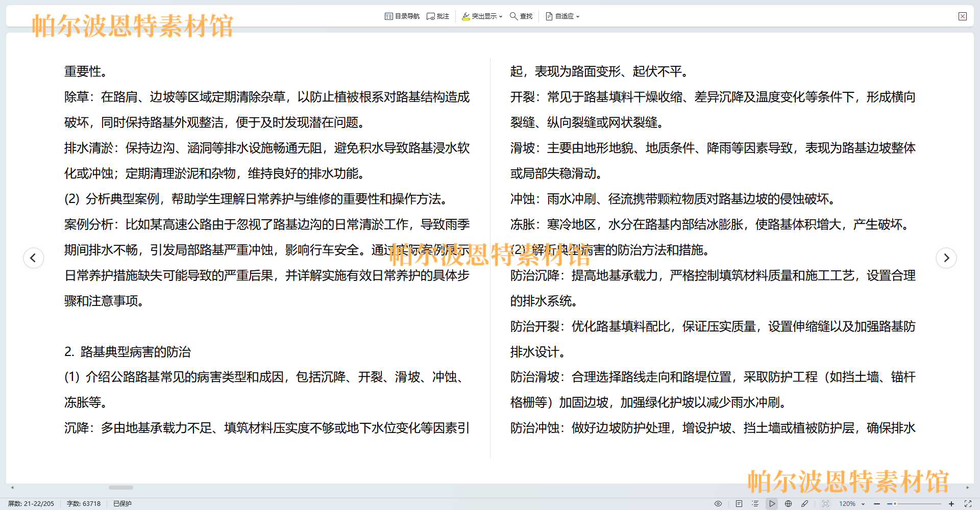
Task: Open the 120% zoom level dropdown
Action: [852, 503]
